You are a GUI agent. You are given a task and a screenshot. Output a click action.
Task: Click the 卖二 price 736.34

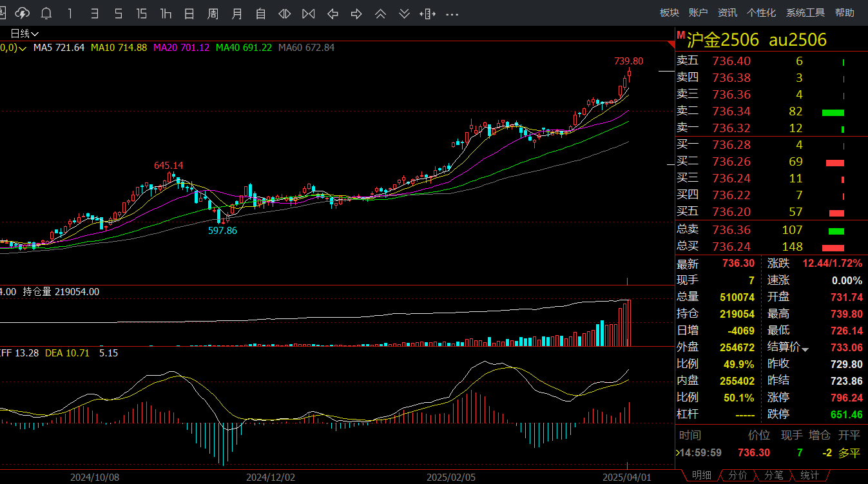[x=731, y=111]
